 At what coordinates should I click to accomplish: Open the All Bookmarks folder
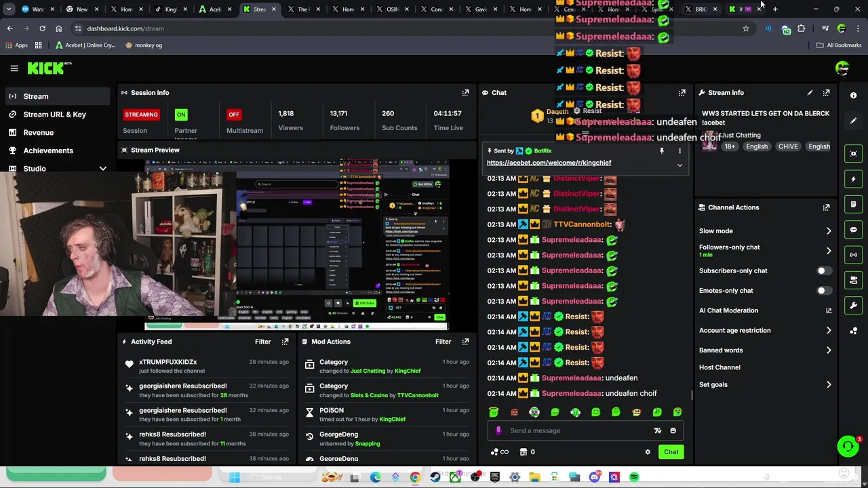[839, 45]
